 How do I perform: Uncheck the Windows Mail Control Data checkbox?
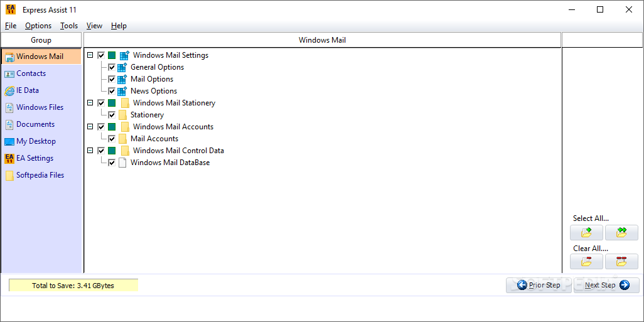[x=101, y=150]
